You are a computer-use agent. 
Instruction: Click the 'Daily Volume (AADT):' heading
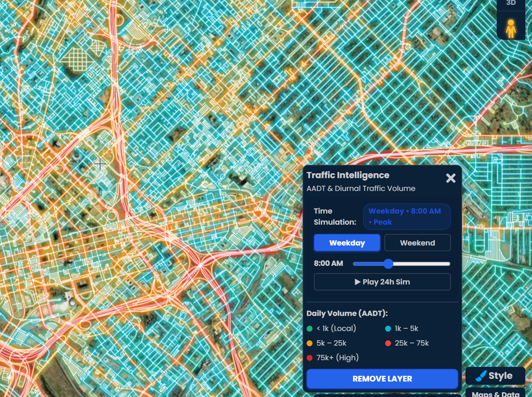tap(347, 313)
